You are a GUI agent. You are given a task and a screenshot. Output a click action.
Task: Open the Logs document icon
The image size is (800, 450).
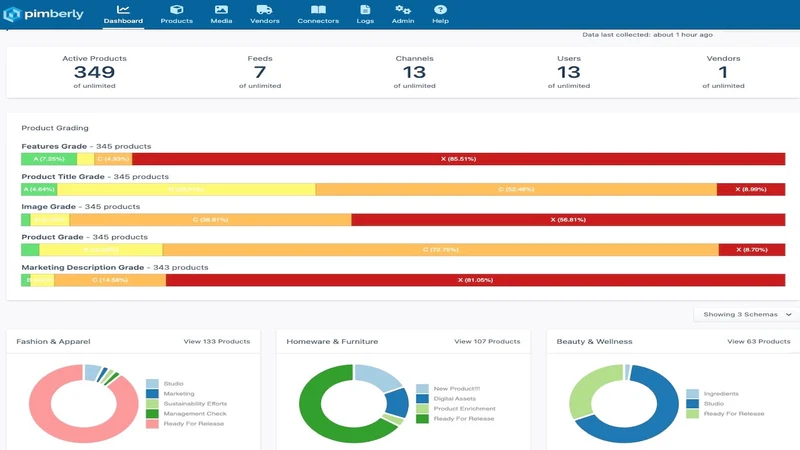(x=365, y=10)
